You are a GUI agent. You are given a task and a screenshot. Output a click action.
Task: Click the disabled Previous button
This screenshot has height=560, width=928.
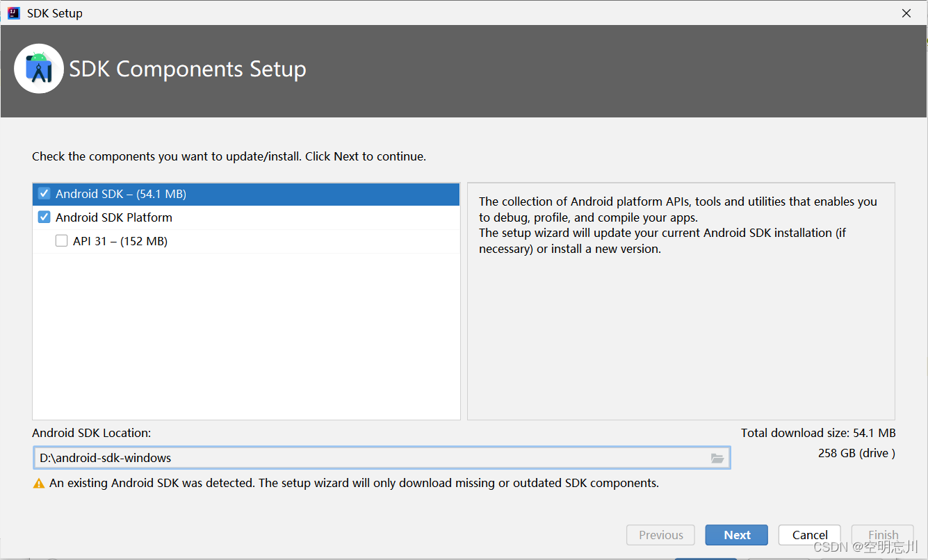(x=660, y=535)
